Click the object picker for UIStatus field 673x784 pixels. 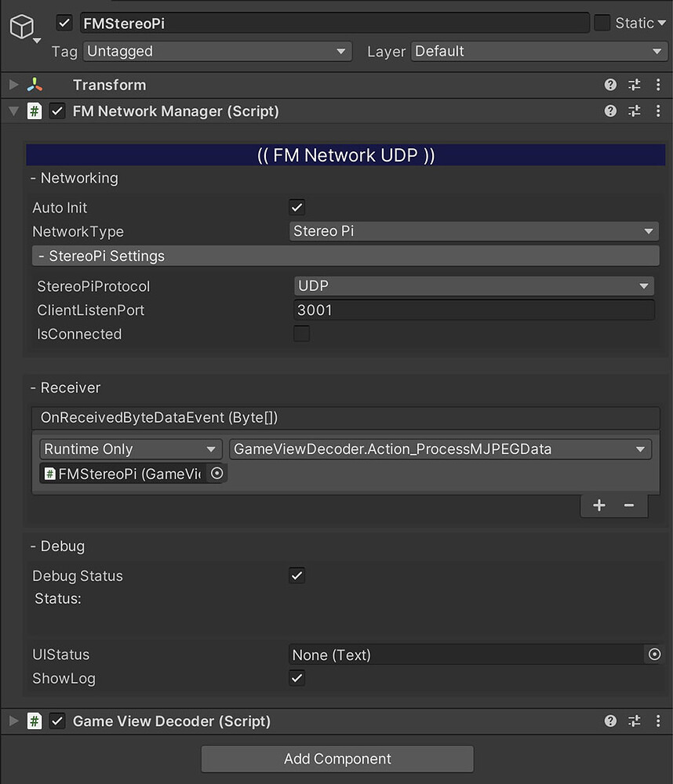point(654,655)
